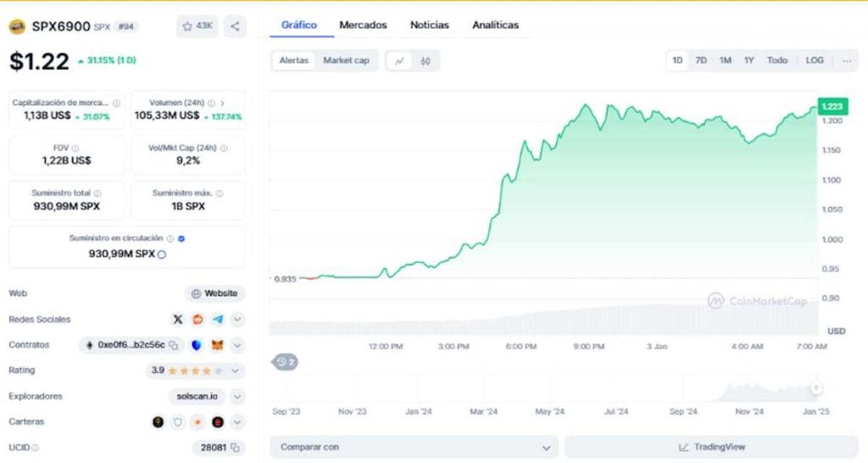Switch to line chart view icon

point(399,61)
